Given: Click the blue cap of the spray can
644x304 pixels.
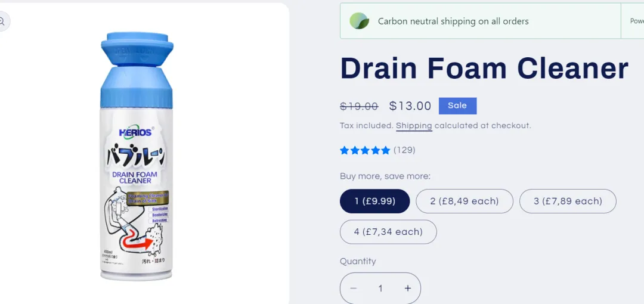Looking at the screenshot, I should tap(137, 70).
